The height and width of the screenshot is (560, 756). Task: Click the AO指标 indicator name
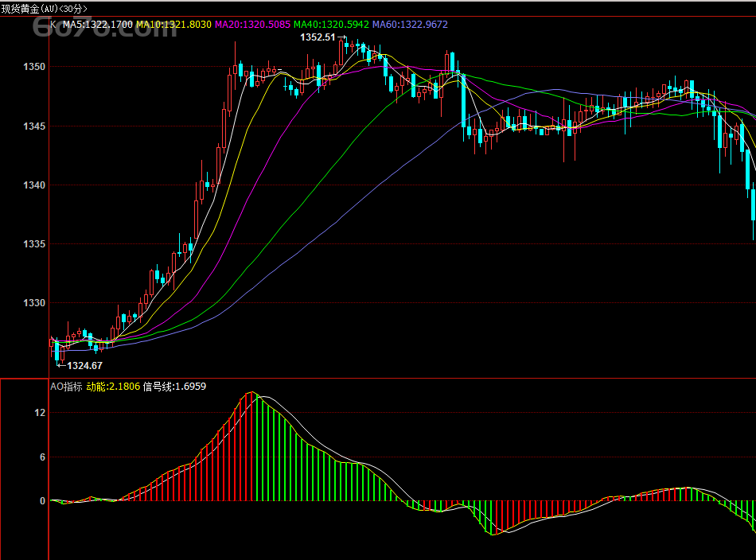66,387
